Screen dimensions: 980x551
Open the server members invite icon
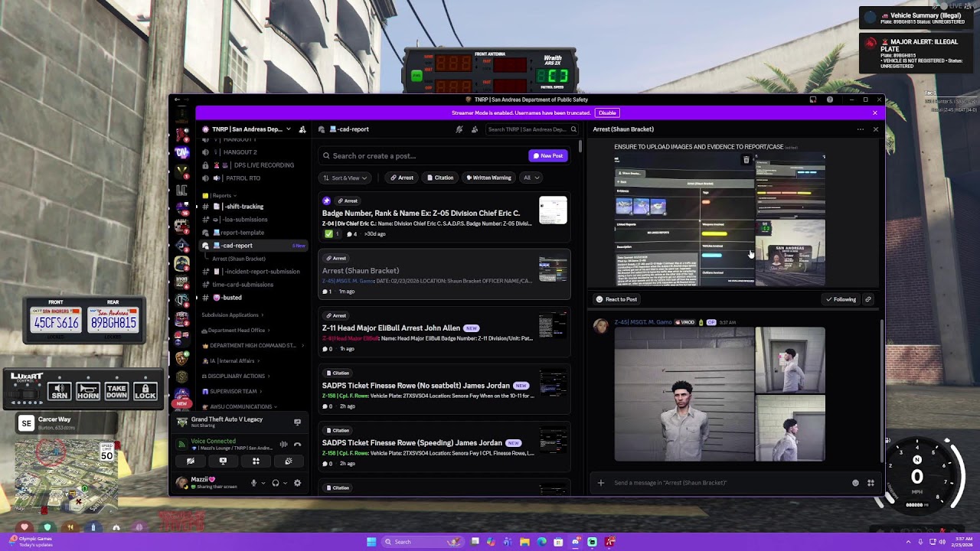[302, 129]
